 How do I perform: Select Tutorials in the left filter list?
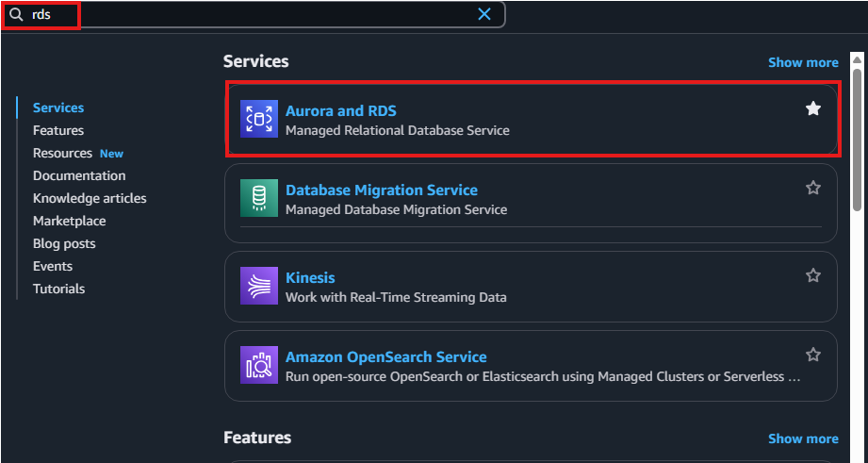58,289
